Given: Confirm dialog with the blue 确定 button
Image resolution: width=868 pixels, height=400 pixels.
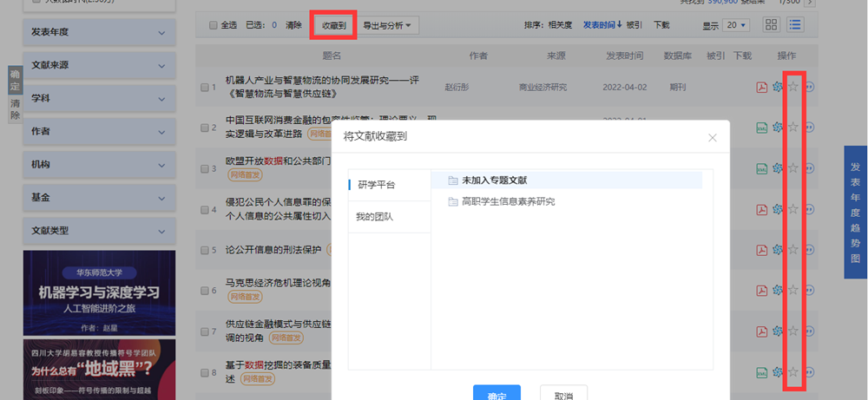Looking at the screenshot, I should point(496,393).
